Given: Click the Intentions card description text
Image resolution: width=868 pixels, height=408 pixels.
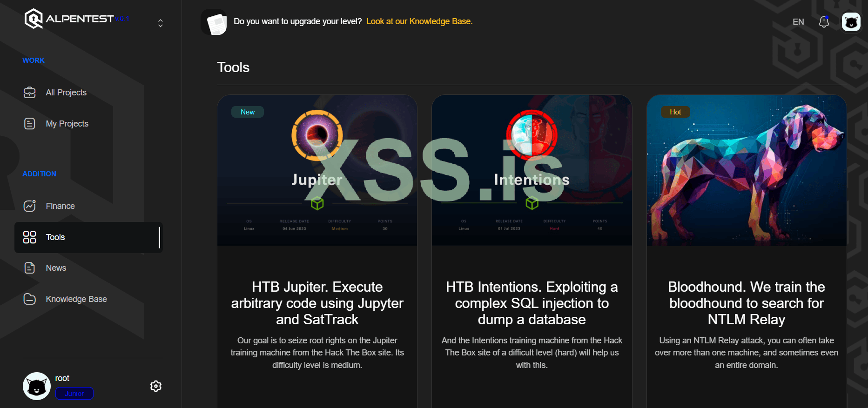Looking at the screenshot, I should pos(532,353).
